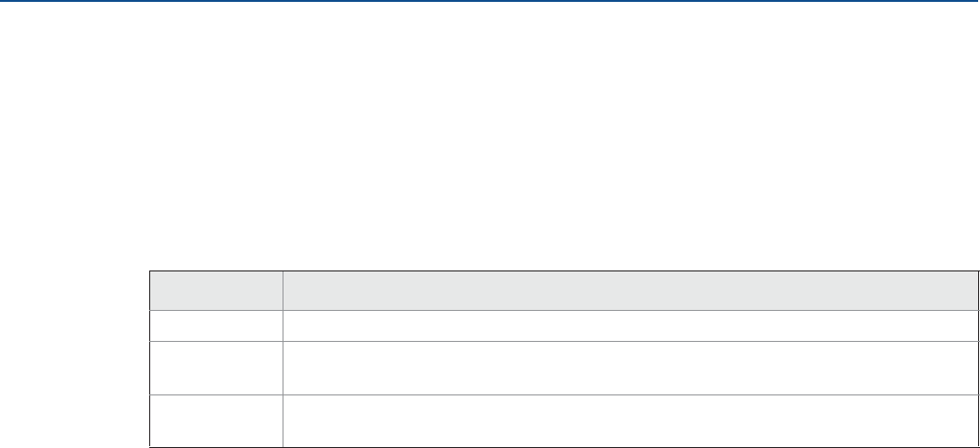The width and height of the screenshot is (980, 448).
Task: Click the wide gray right header cell
Action: pos(626,291)
